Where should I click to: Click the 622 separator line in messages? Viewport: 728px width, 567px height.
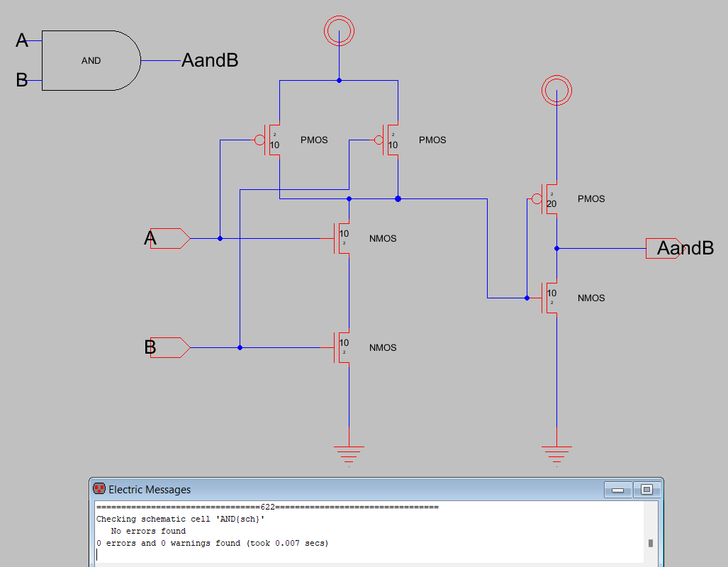tap(267, 507)
